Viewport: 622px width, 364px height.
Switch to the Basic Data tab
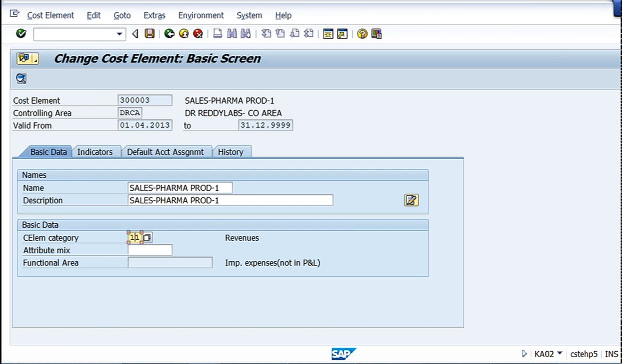click(48, 152)
